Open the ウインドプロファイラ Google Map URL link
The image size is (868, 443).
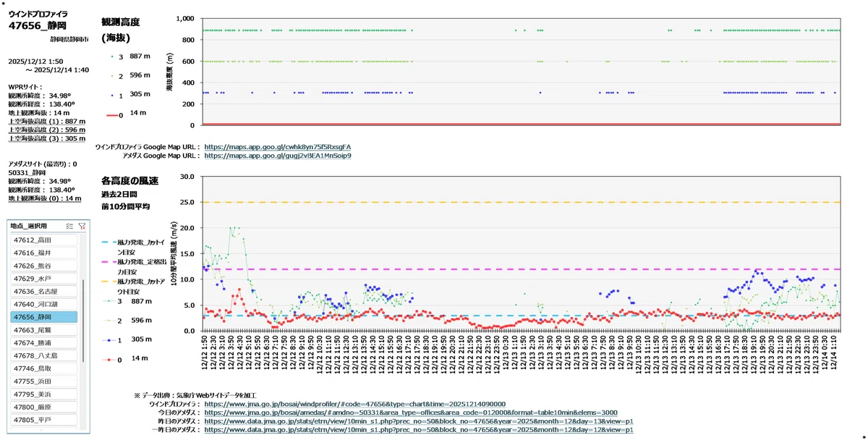pyautogui.click(x=277, y=146)
